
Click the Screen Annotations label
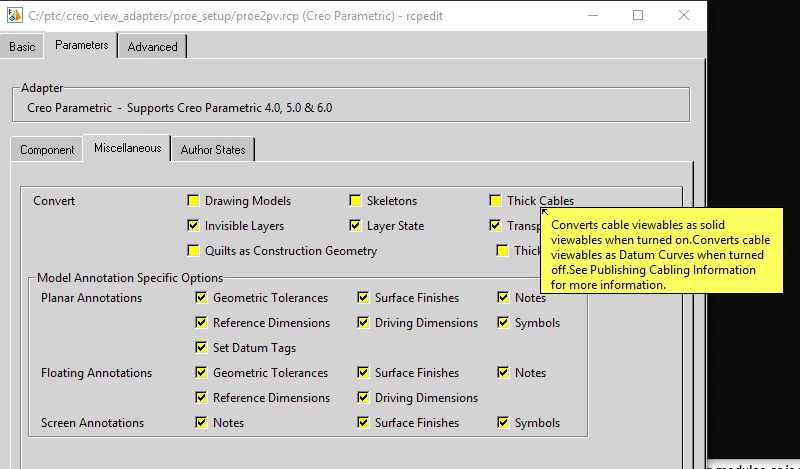pos(92,423)
